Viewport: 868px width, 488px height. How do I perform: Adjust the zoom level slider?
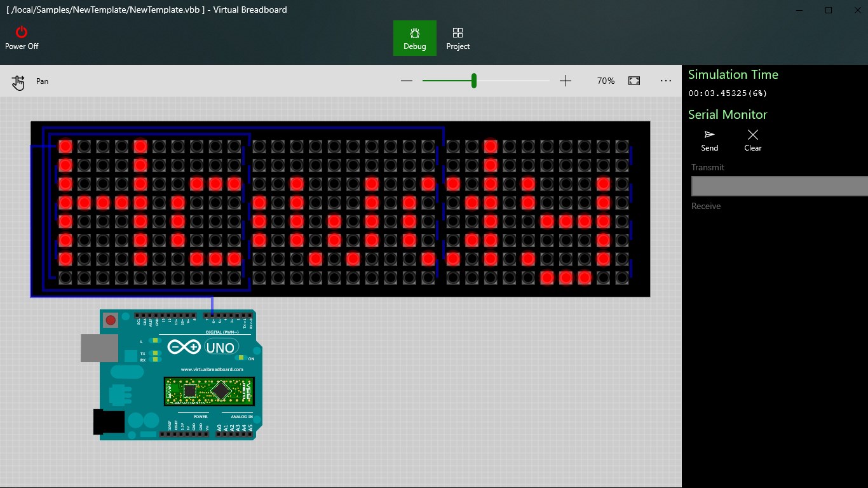[473, 81]
